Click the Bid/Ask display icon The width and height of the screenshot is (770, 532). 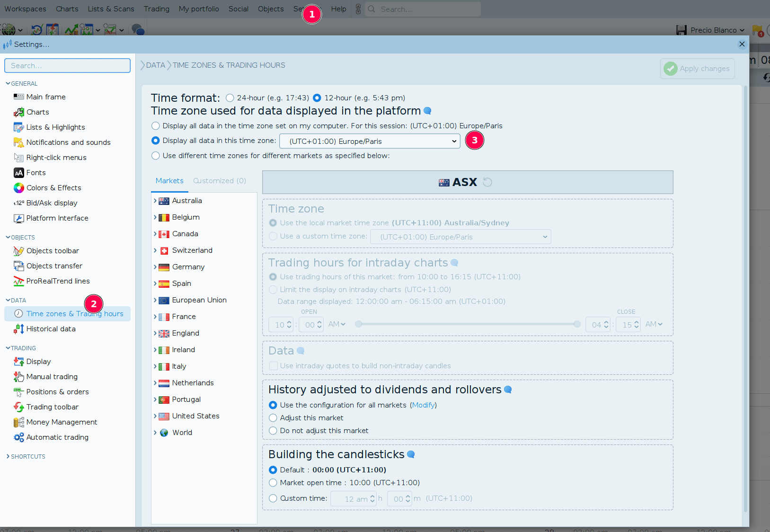click(x=19, y=203)
